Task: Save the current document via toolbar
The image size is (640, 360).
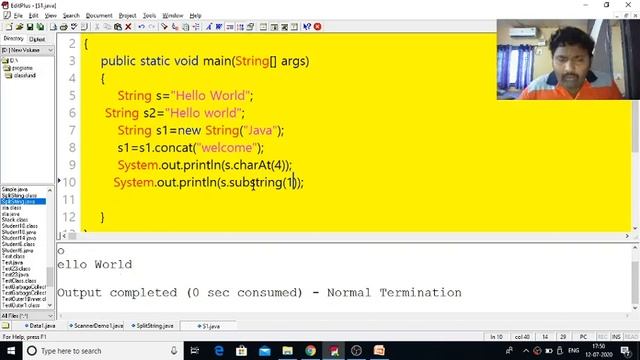Action: [x=30, y=27]
